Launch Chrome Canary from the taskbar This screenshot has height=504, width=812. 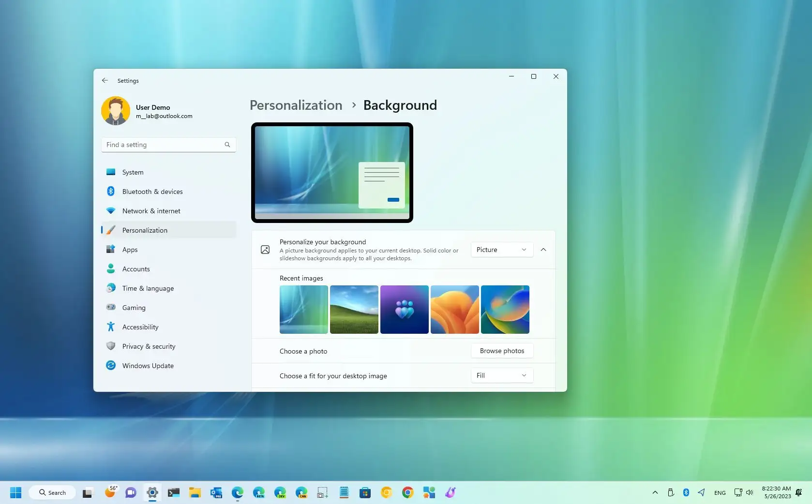click(x=386, y=493)
